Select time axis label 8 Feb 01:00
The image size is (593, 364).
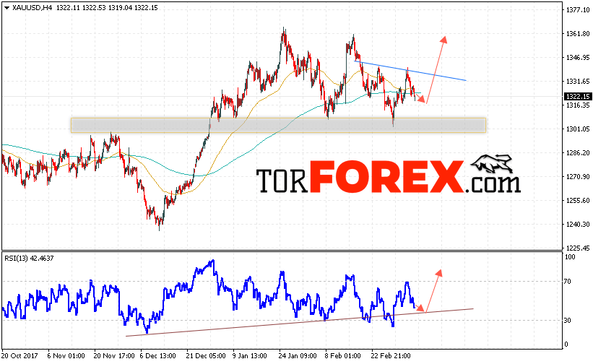coord(342,355)
